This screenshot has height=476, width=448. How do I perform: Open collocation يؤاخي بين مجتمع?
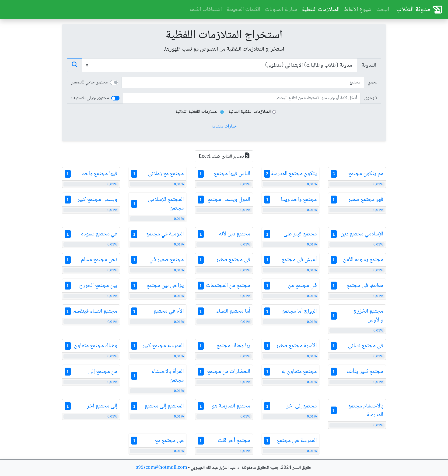click(x=165, y=286)
